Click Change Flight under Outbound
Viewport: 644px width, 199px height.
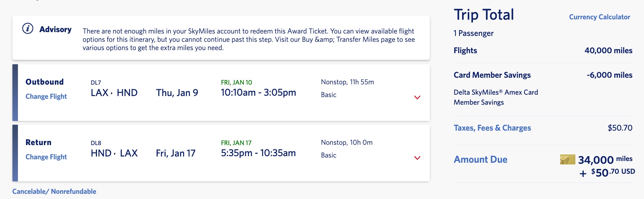(46, 96)
